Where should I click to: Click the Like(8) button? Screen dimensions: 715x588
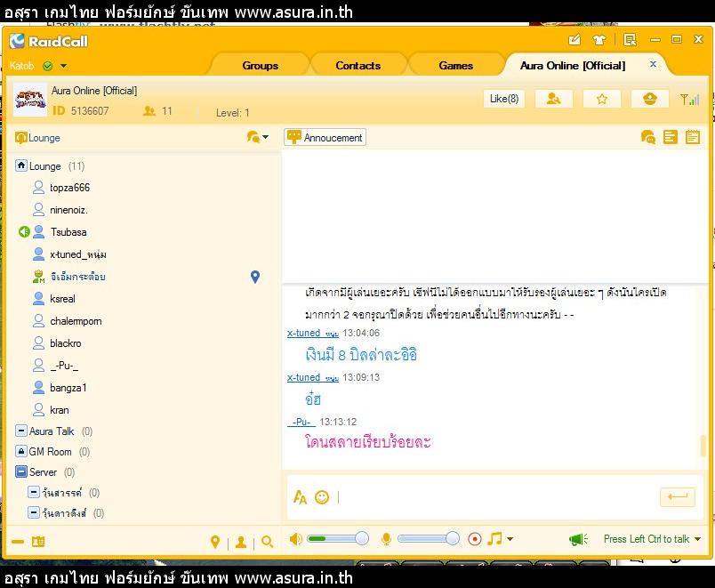pyautogui.click(x=504, y=99)
